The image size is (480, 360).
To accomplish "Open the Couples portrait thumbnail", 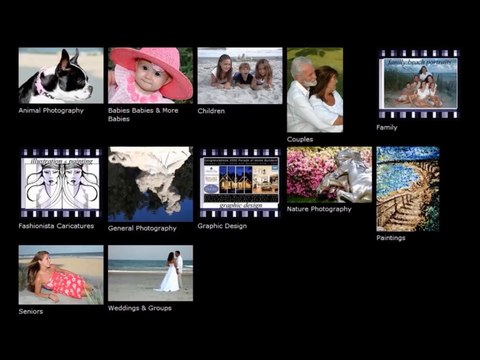I will click(315, 90).
